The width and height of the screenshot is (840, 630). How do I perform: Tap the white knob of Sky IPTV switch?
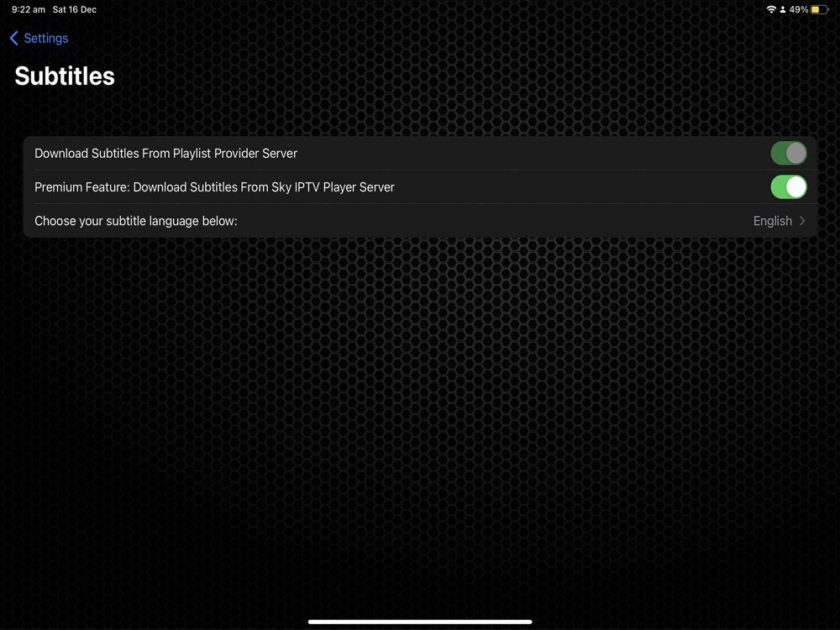pyautogui.click(x=795, y=187)
